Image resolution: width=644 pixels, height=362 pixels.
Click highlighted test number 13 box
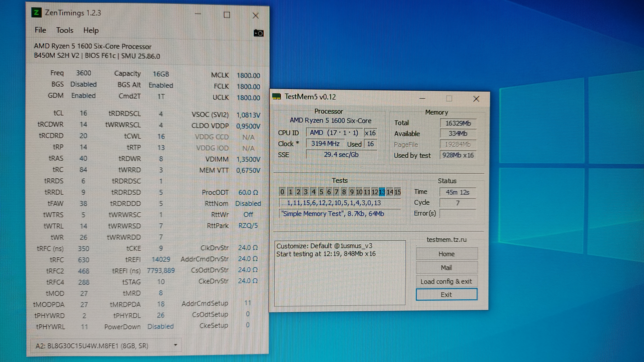pyautogui.click(x=382, y=192)
